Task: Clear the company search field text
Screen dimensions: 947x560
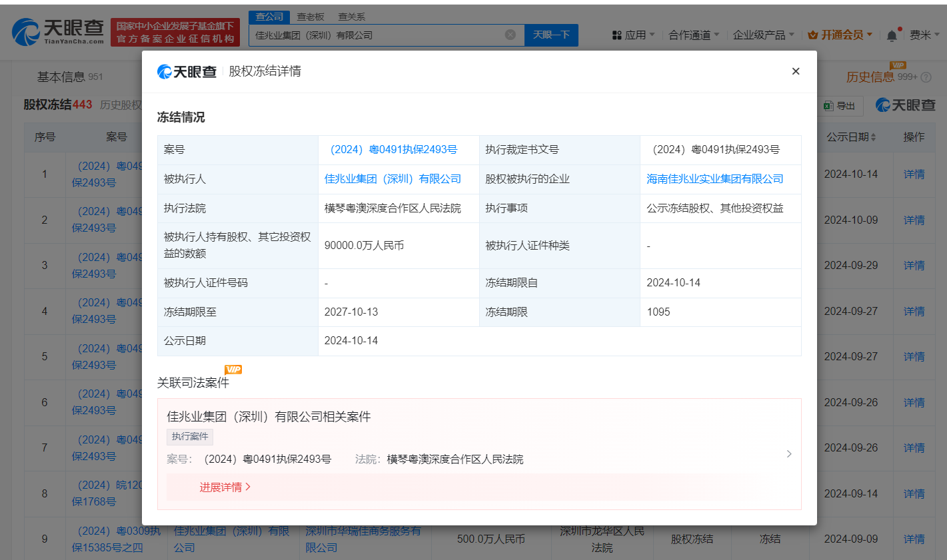Action: (x=510, y=35)
